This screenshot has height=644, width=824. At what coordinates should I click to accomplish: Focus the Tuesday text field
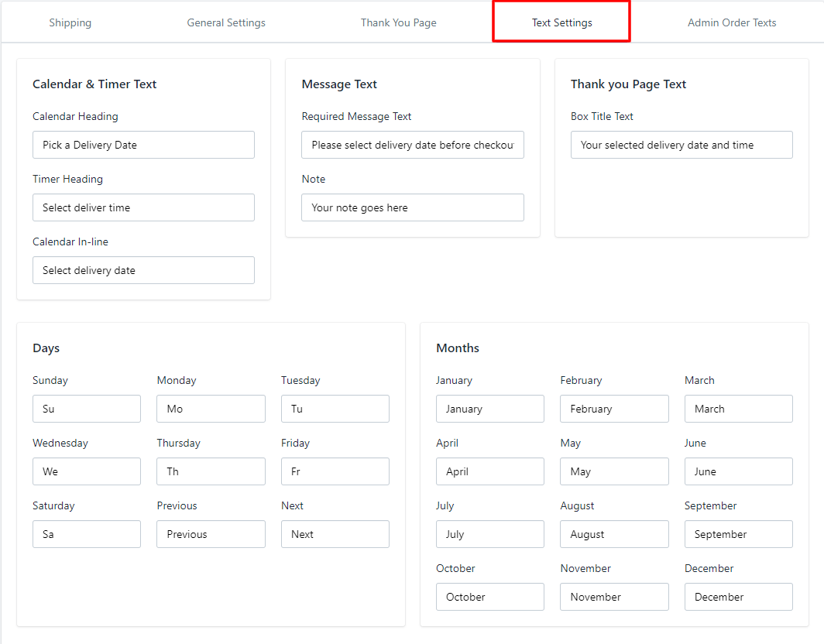point(335,409)
